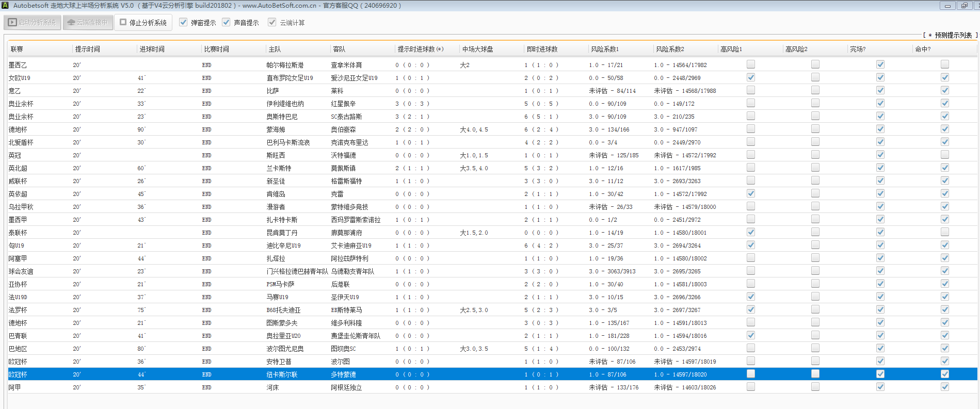
Task: Check 高风险1 box for 帕尔梅拉斯港 row
Action: 751,64
